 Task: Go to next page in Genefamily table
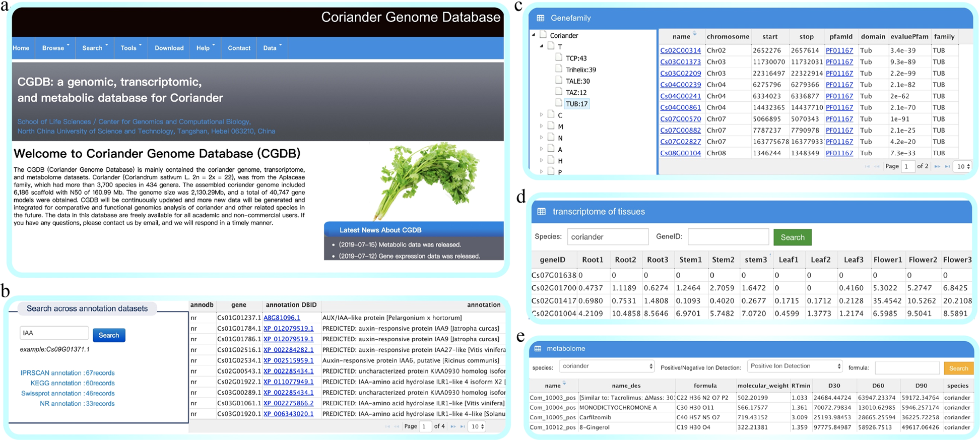(937, 166)
